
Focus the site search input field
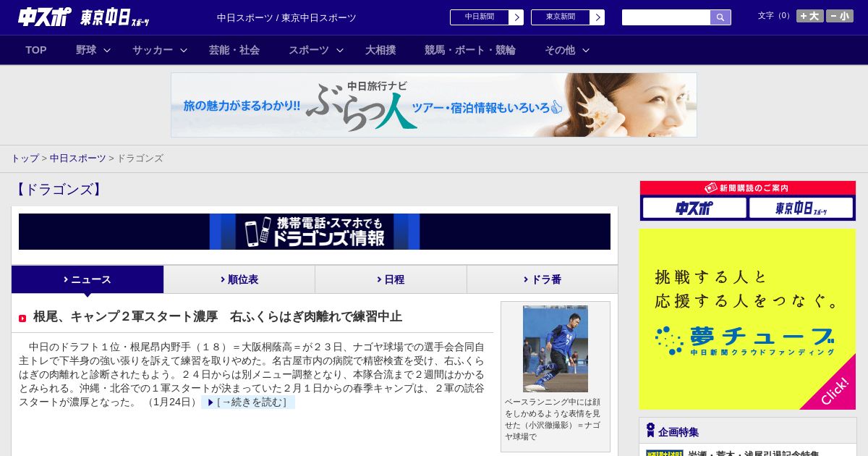pos(666,17)
